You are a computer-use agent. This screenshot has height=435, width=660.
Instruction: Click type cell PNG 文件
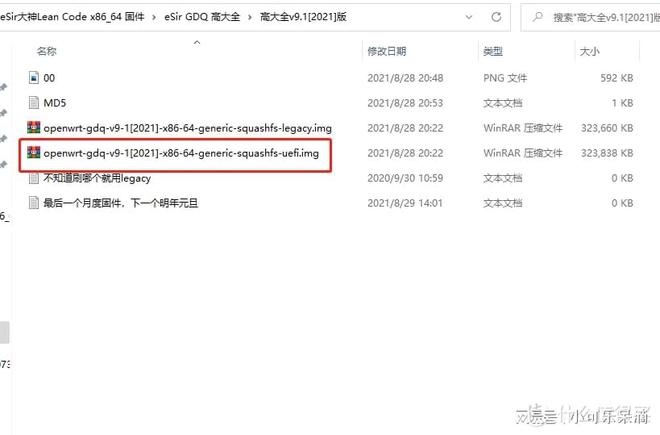[505, 78]
